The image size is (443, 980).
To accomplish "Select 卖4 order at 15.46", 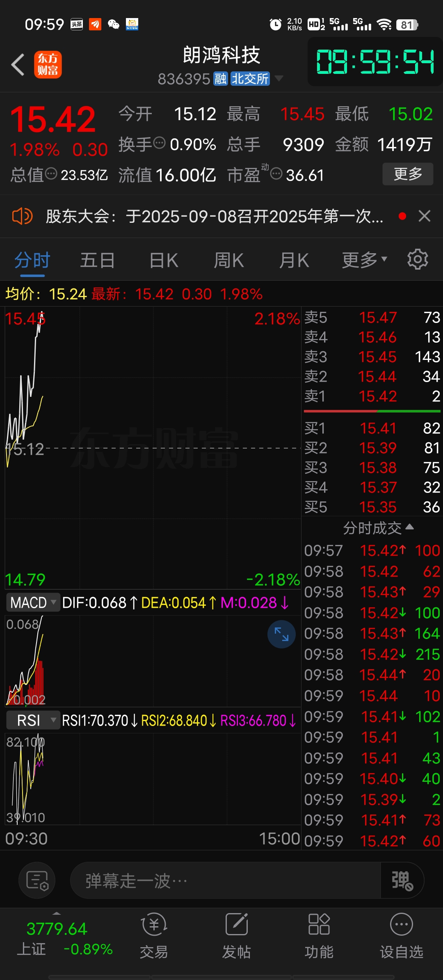I will coord(372,337).
